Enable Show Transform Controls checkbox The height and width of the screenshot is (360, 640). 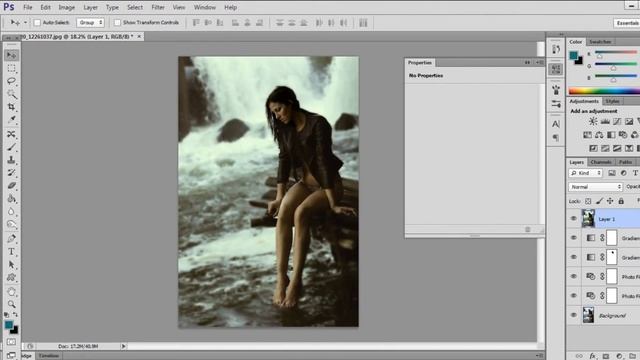pyautogui.click(x=118, y=23)
